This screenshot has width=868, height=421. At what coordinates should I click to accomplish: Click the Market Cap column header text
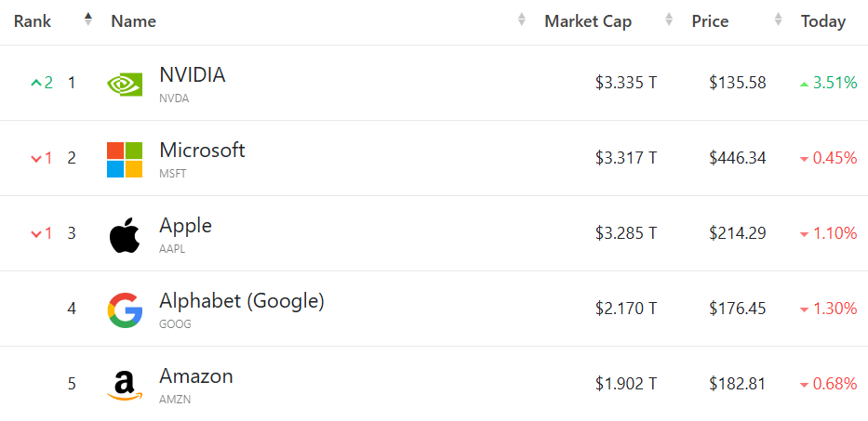pyautogui.click(x=588, y=21)
